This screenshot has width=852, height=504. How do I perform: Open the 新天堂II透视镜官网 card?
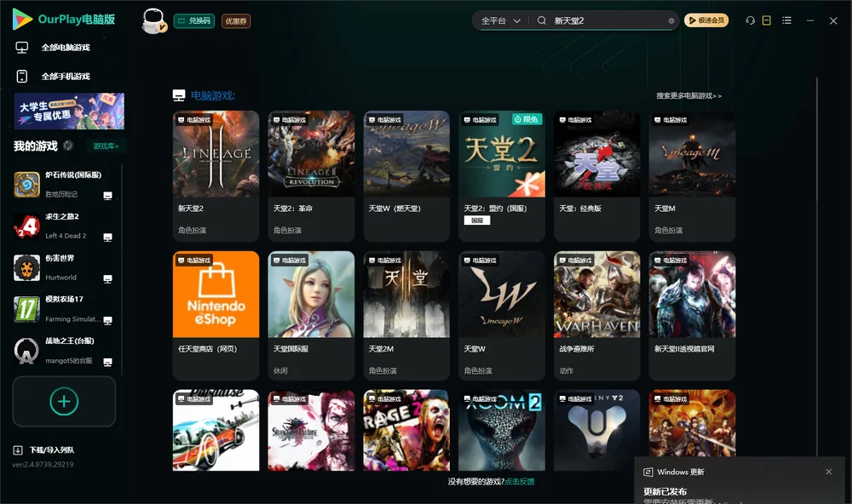tap(692, 316)
